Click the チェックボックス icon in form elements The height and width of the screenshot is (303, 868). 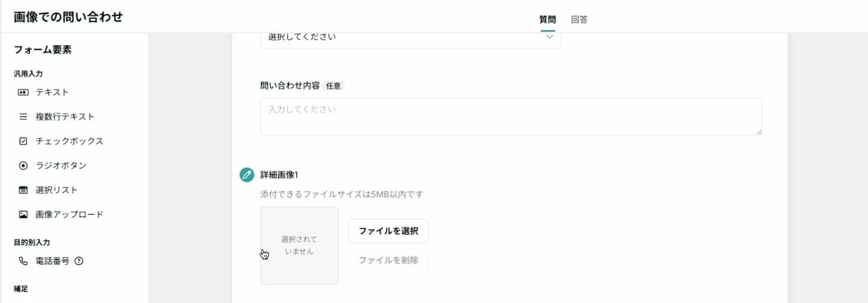(23, 141)
